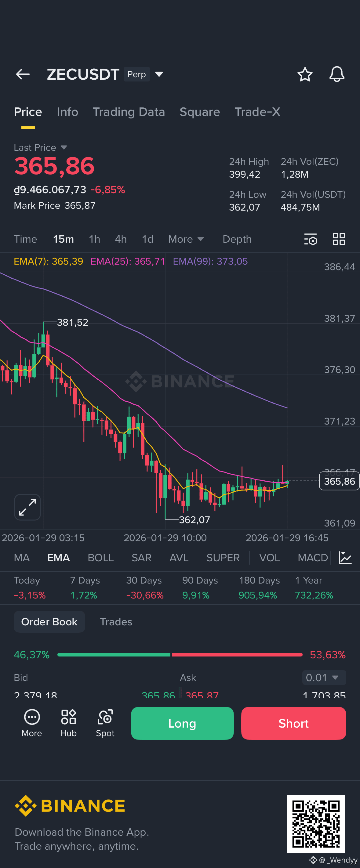Tap the 30 Days -30,66% performance

tap(145, 588)
